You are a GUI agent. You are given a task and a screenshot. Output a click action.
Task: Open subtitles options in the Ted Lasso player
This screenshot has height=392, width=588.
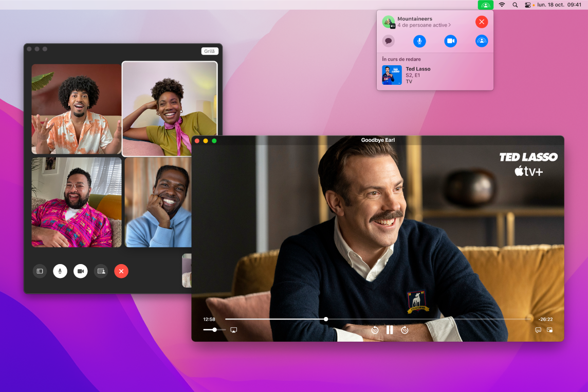(538, 330)
